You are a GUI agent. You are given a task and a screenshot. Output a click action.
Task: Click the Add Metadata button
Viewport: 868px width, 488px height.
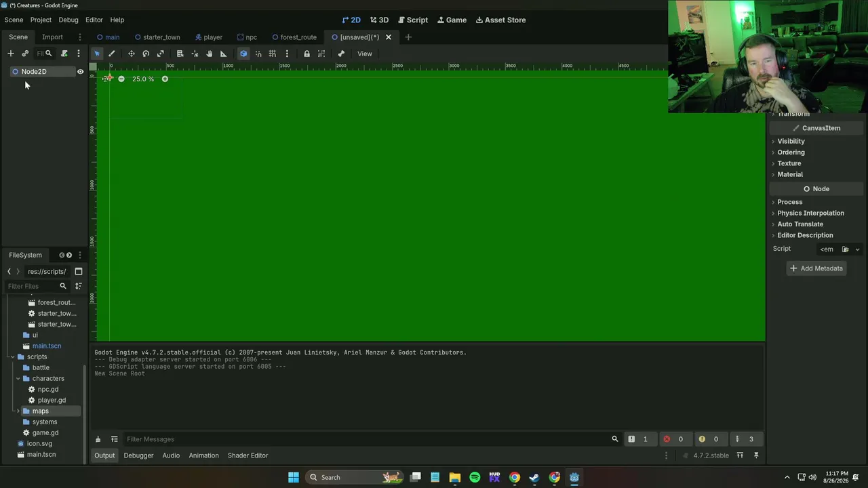click(x=816, y=268)
